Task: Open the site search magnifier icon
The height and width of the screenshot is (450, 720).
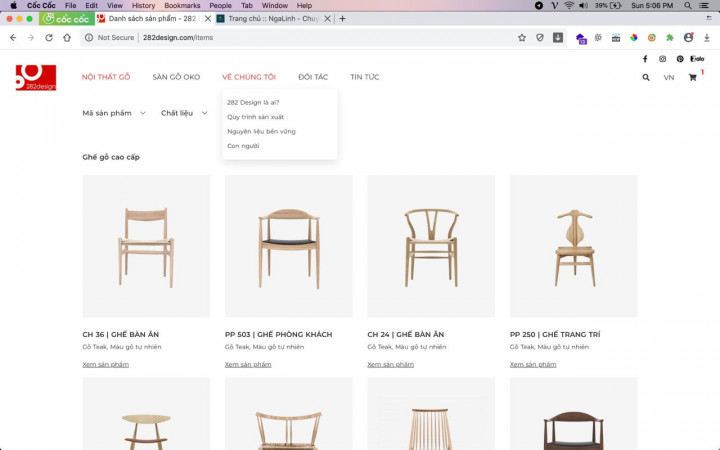Action: click(x=646, y=77)
